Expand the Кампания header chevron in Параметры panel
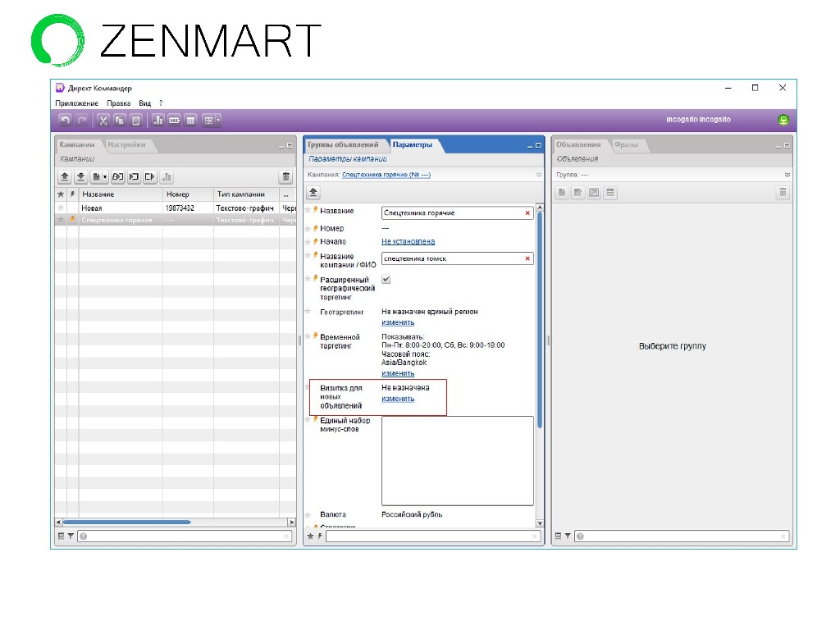Viewport: 840px width, 630px height. click(538, 175)
